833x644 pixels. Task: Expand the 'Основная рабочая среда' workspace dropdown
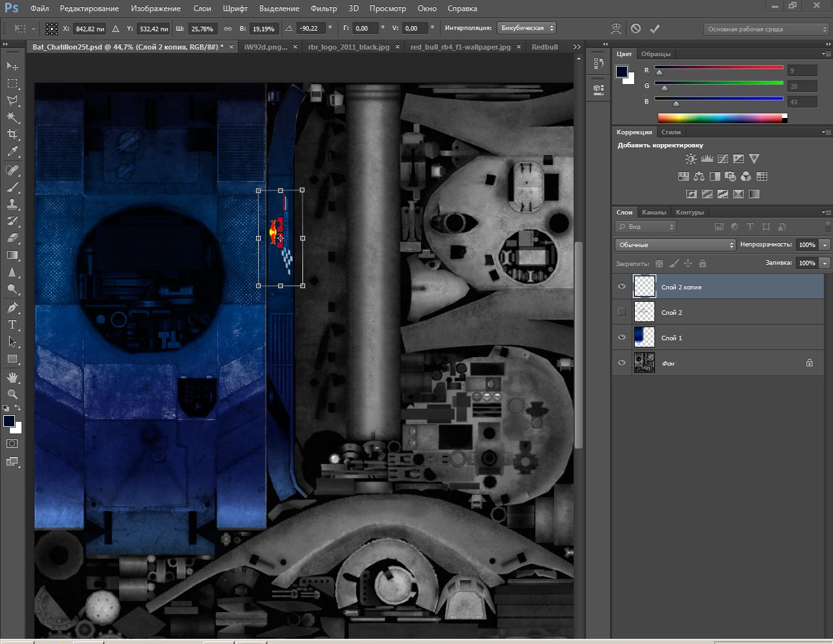(766, 29)
